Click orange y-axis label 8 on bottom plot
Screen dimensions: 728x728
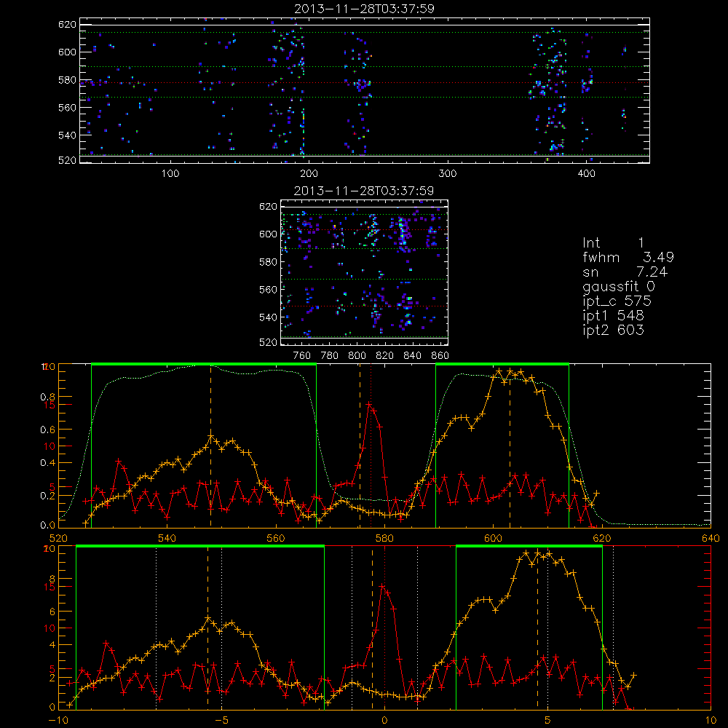[x=52, y=579]
